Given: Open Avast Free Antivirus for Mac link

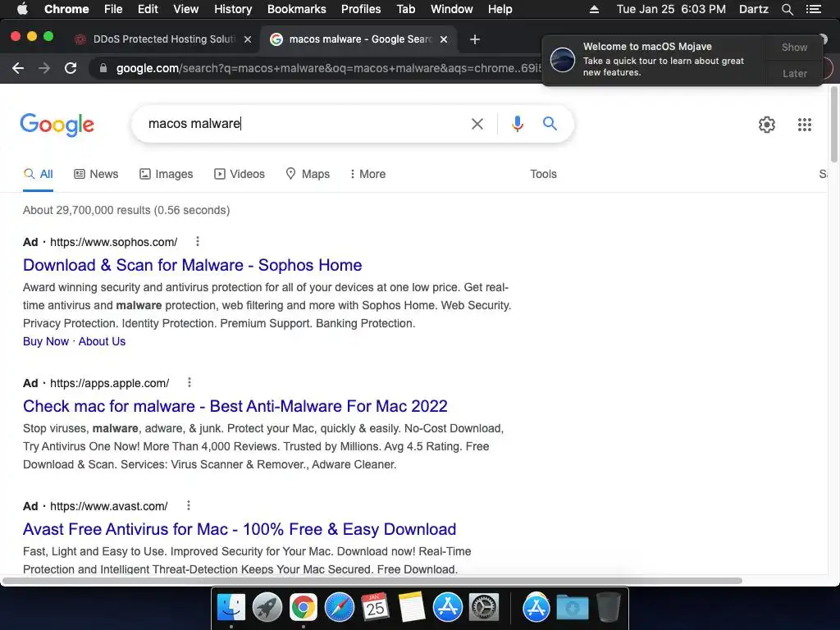Looking at the screenshot, I should (x=240, y=529).
